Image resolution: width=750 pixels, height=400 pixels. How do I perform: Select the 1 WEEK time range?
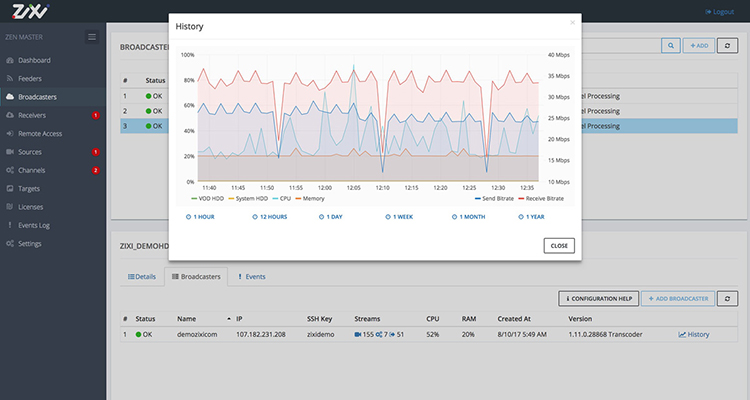(399, 217)
